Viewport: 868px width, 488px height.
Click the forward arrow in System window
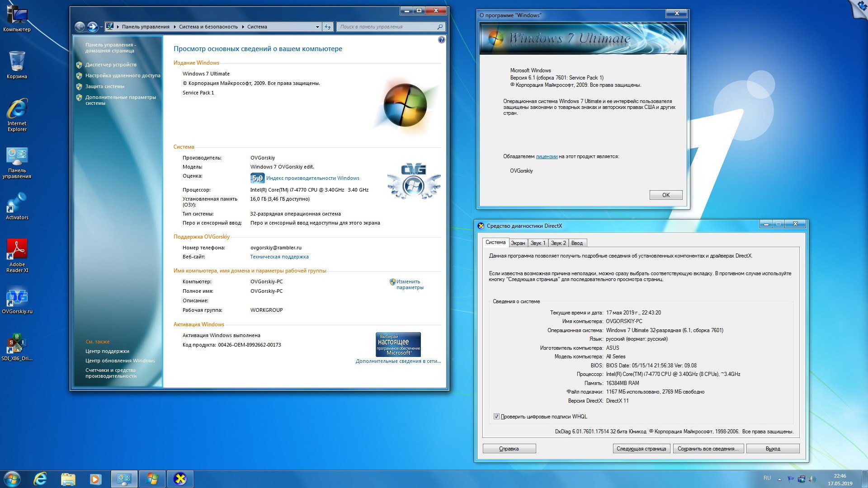click(92, 27)
